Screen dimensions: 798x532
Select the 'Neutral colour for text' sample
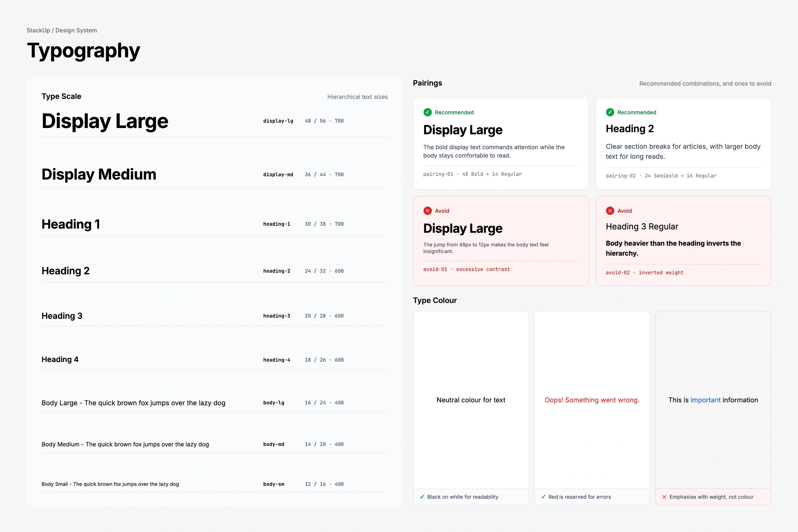point(471,400)
